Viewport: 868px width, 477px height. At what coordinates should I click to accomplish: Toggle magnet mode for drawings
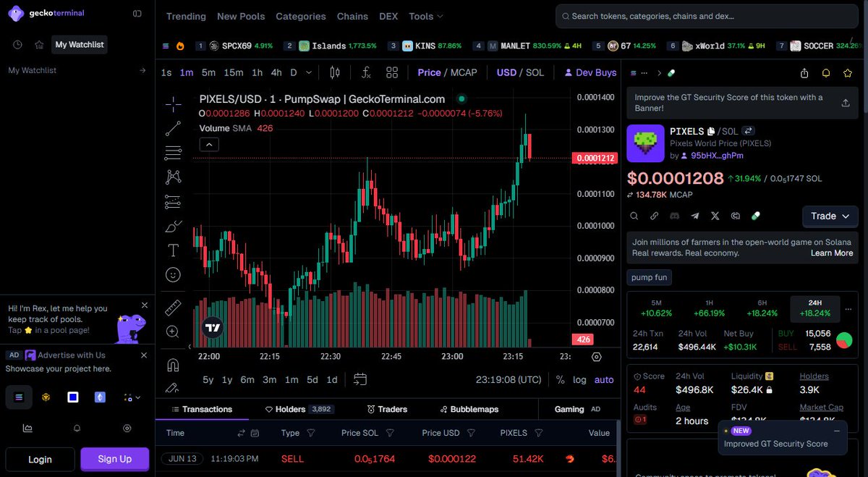click(x=173, y=364)
